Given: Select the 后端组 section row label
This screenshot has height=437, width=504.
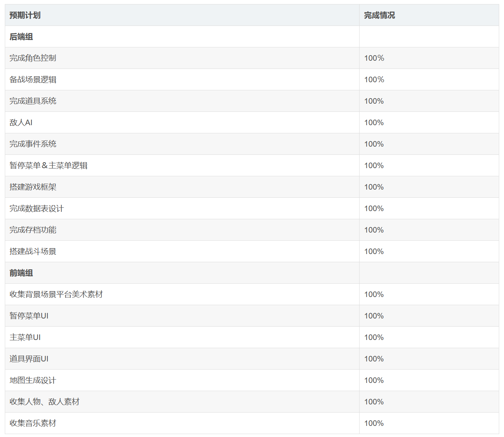Looking at the screenshot, I should [21, 37].
